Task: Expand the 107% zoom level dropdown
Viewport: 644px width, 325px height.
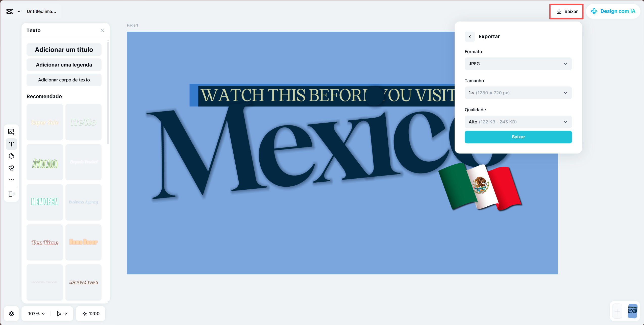Action: [x=35, y=313]
